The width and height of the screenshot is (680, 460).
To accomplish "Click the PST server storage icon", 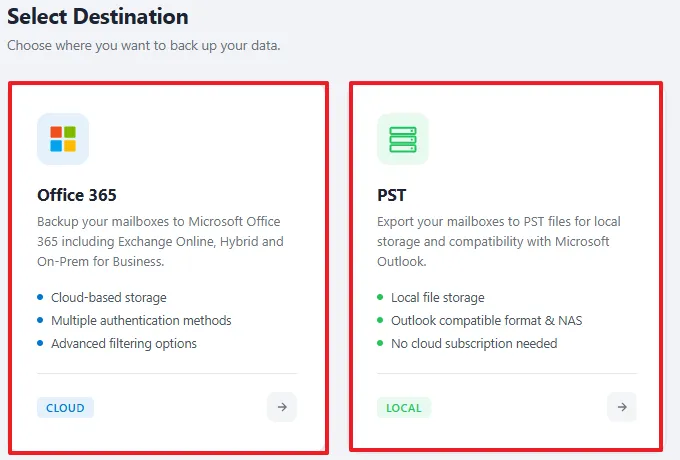I will pos(403,139).
